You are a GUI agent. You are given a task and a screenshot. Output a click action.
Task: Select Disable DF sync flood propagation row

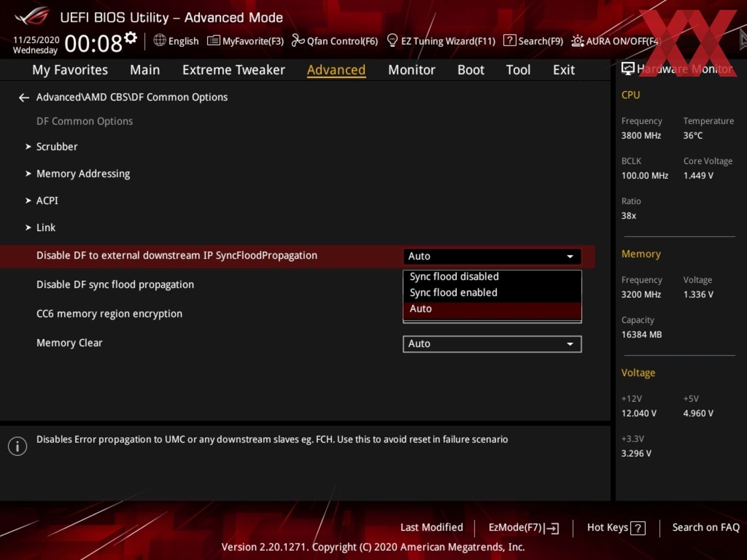115,284
